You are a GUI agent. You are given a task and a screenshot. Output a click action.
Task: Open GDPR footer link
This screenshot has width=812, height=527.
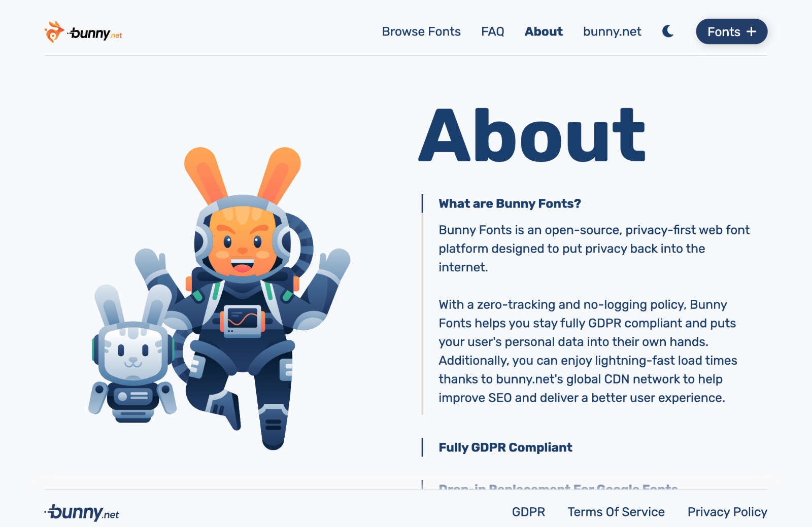tap(528, 512)
